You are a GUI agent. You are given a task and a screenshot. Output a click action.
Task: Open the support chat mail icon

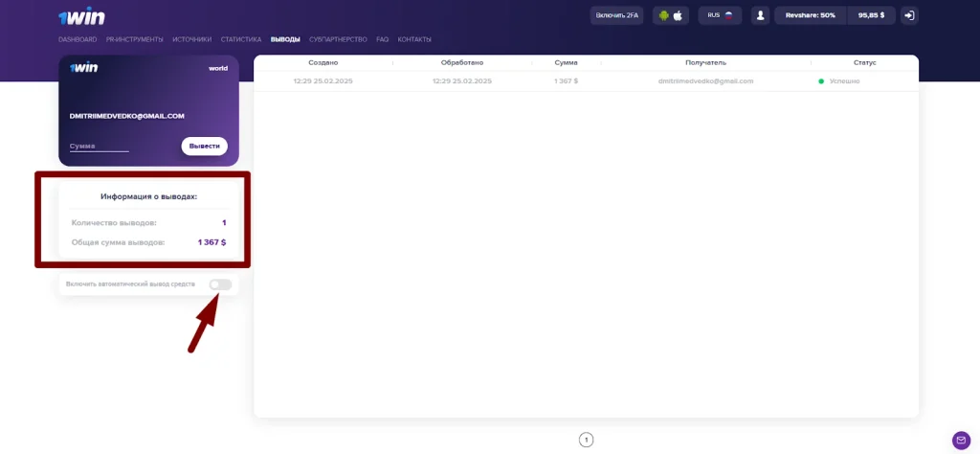961,441
